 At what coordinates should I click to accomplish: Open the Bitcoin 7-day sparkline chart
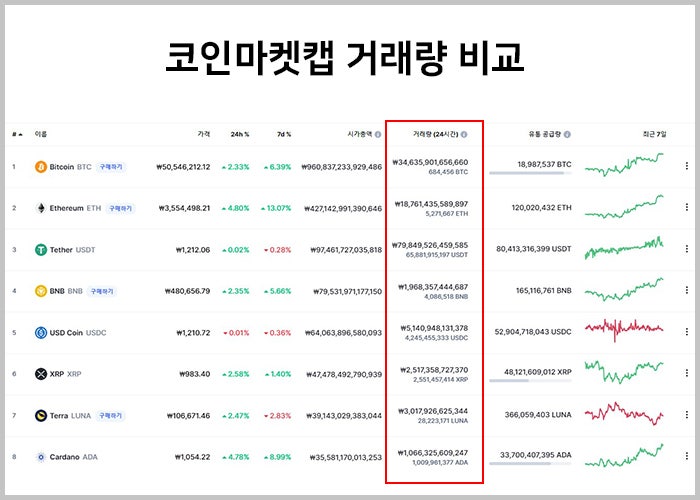click(x=624, y=164)
